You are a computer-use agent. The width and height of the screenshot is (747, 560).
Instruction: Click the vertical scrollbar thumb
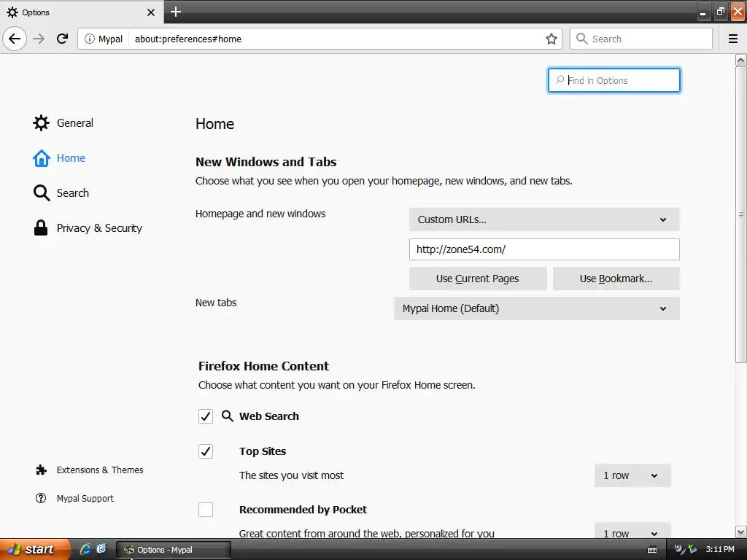click(x=740, y=214)
